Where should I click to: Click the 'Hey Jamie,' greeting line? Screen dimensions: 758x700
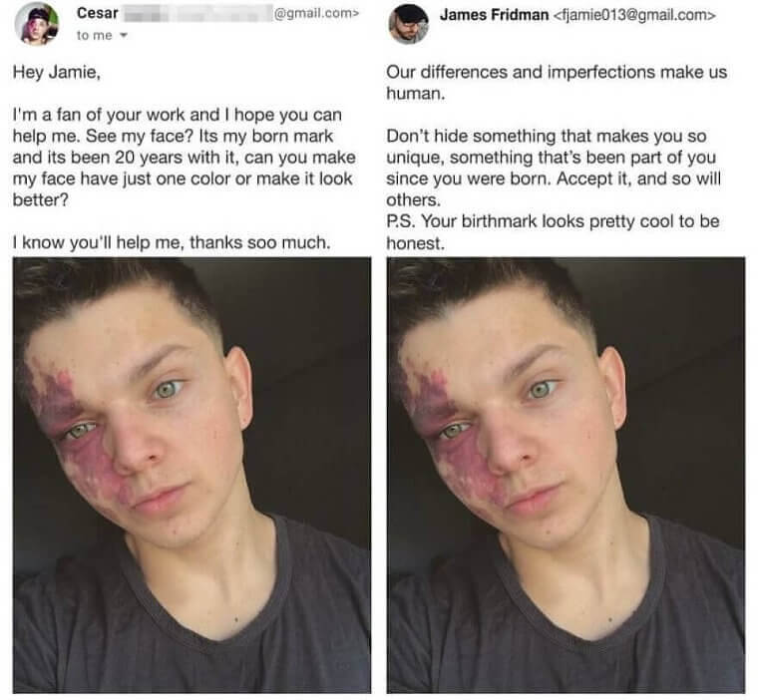point(57,73)
